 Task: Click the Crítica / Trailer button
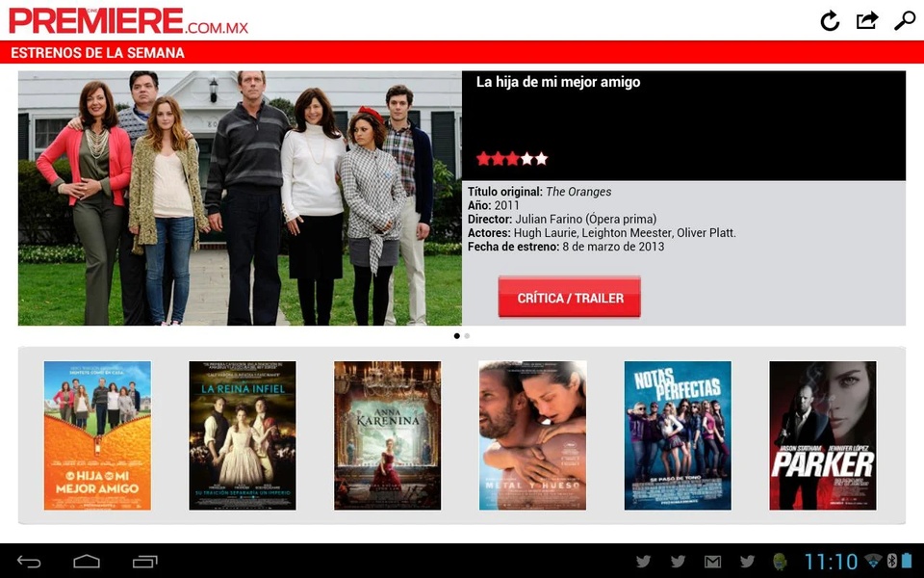(569, 298)
